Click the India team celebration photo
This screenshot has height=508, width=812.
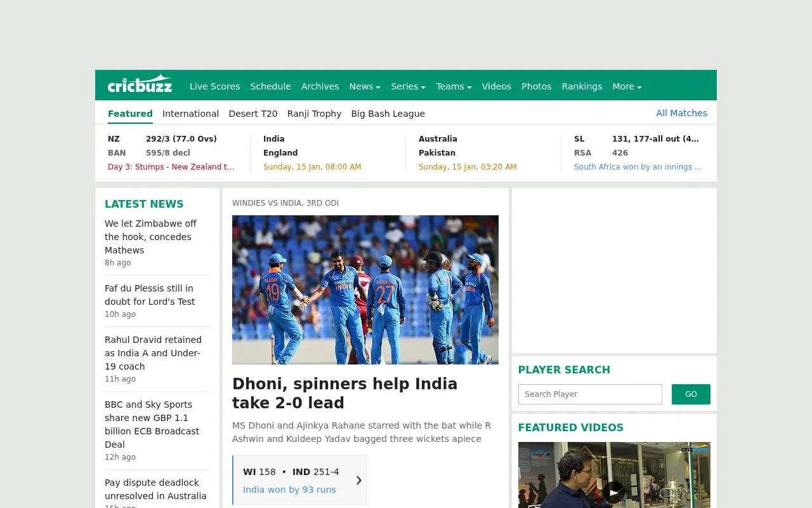coord(365,290)
